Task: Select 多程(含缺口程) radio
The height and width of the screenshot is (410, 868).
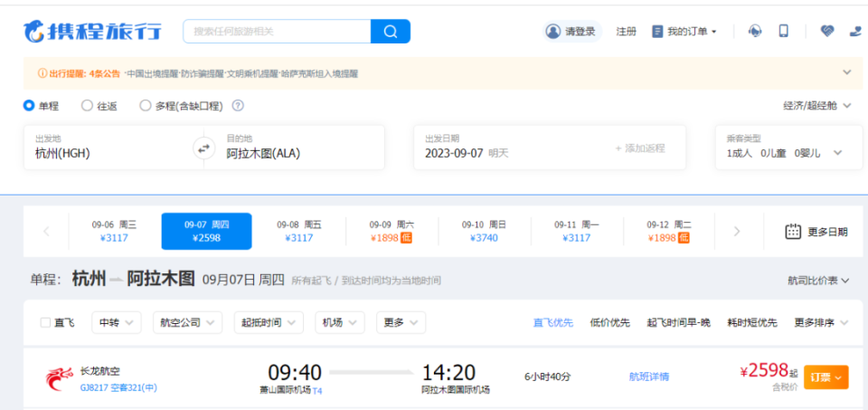Action: pos(145,105)
